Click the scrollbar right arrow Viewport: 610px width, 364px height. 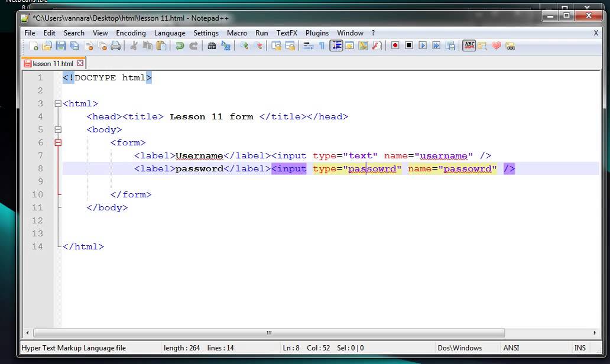click(595, 333)
